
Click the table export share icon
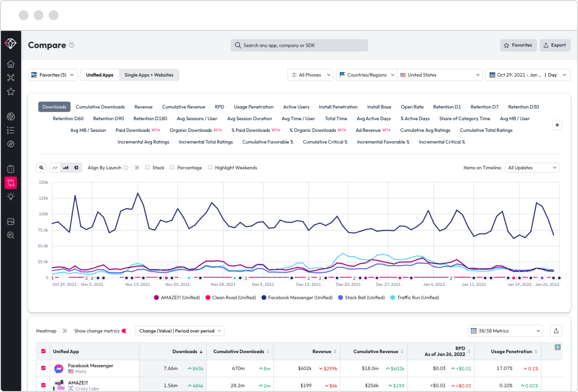click(556, 331)
